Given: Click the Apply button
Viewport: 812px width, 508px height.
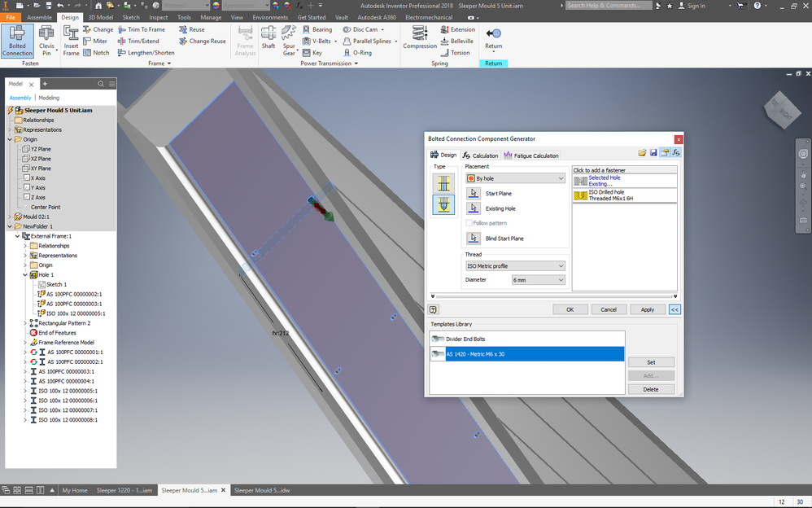Looking at the screenshot, I should click(x=648, y=309).
